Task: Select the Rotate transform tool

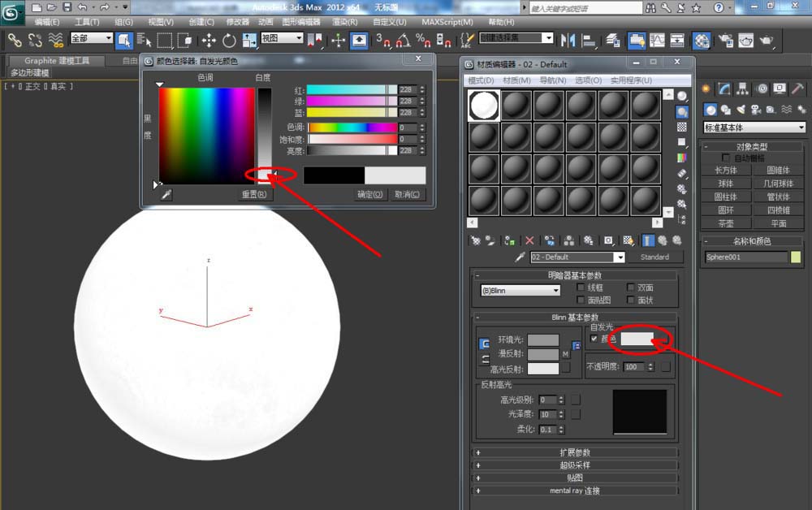Action: tap(229, 40)
